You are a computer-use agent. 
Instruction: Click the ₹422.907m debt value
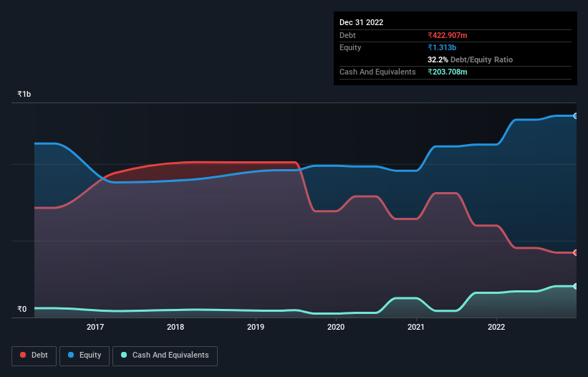(448, 35)
